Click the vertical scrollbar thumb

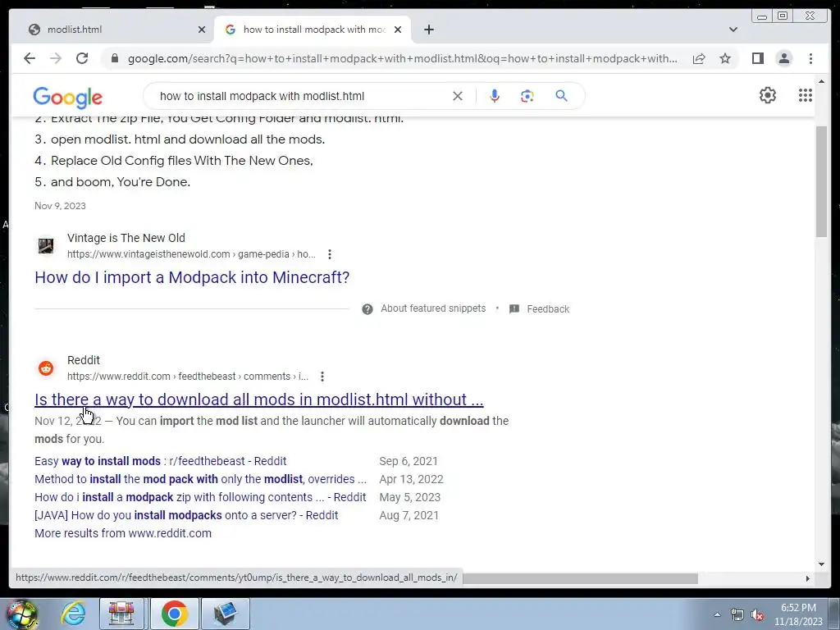[x=821, y=181]
